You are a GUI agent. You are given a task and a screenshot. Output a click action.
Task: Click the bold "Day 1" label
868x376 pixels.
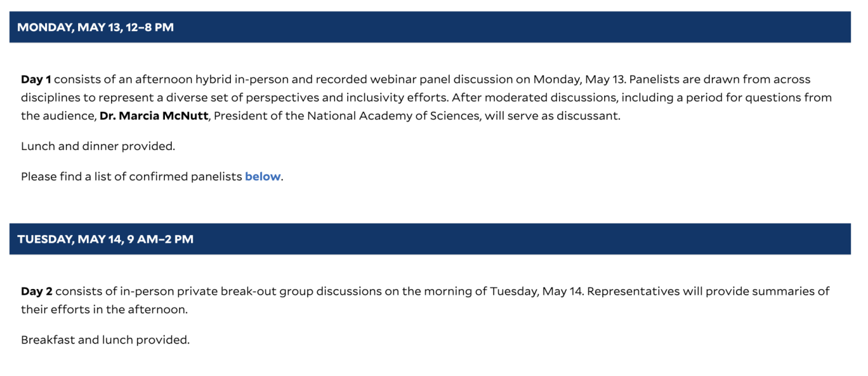pos(36,79)
